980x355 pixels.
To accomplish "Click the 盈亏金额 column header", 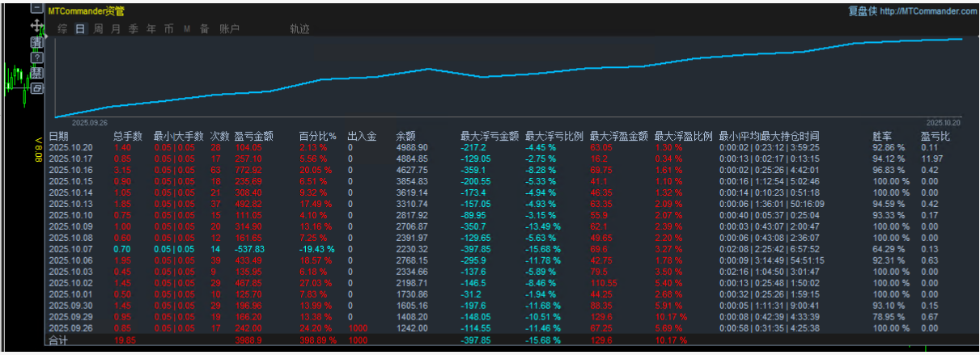I will pyautogui.click(x=253, y=136).
